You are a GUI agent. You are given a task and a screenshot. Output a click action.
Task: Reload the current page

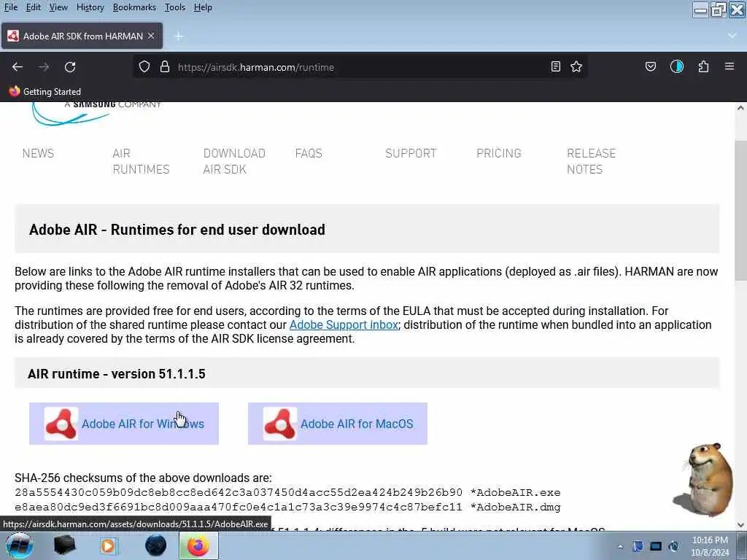tap(70, 67)
